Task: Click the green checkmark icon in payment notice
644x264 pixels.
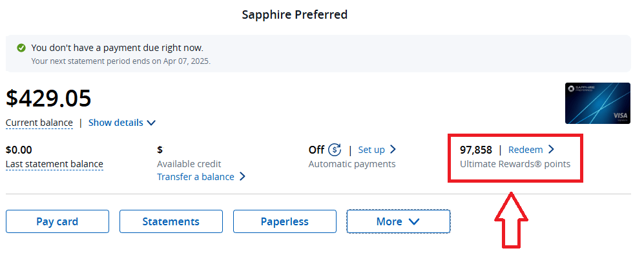Action: pyautogui.click(x=21, y=48)
